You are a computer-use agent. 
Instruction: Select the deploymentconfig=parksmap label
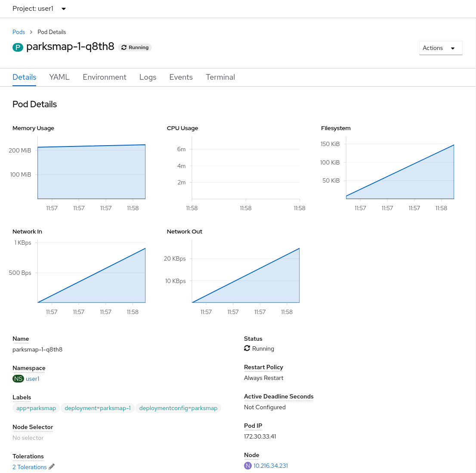tap(178, 408)
